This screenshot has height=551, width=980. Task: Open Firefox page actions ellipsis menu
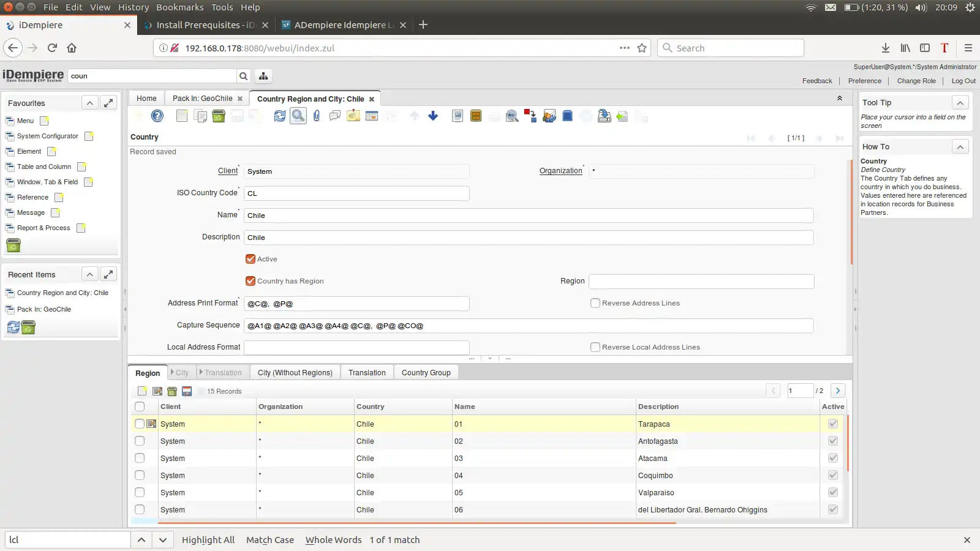click(x=624, y=48)
